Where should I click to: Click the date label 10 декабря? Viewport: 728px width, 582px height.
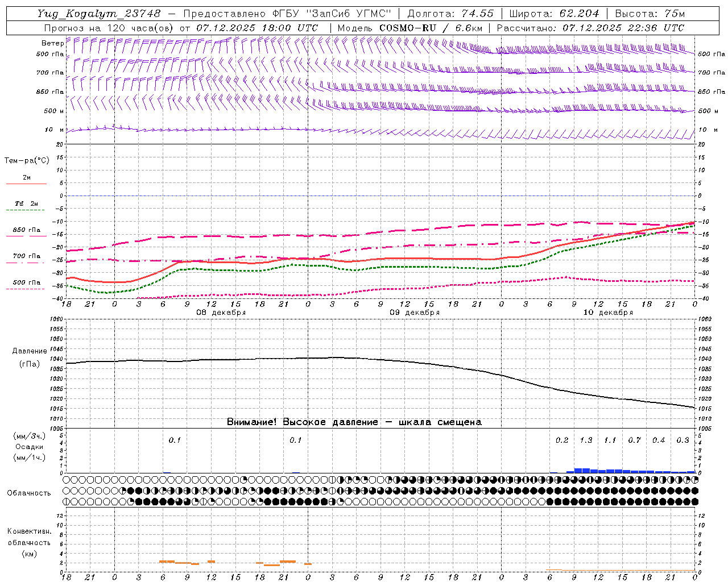(x=608, y=313)
